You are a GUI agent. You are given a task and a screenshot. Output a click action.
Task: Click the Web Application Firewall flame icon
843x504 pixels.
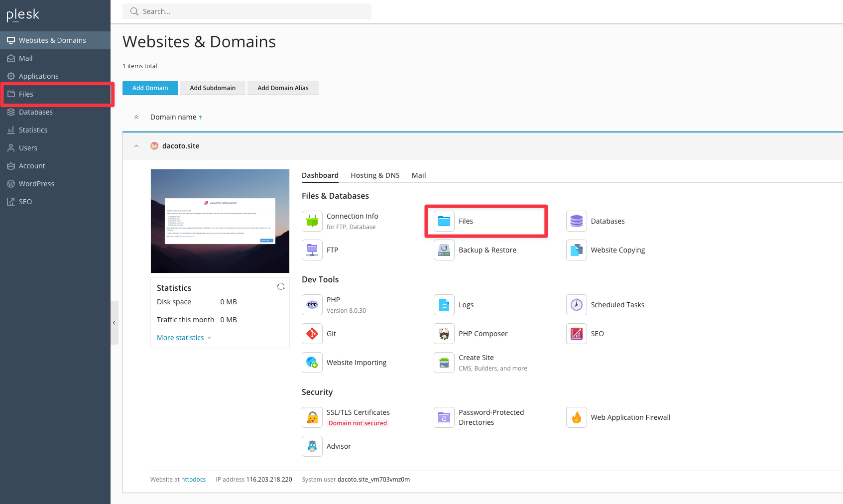(576, 417)
